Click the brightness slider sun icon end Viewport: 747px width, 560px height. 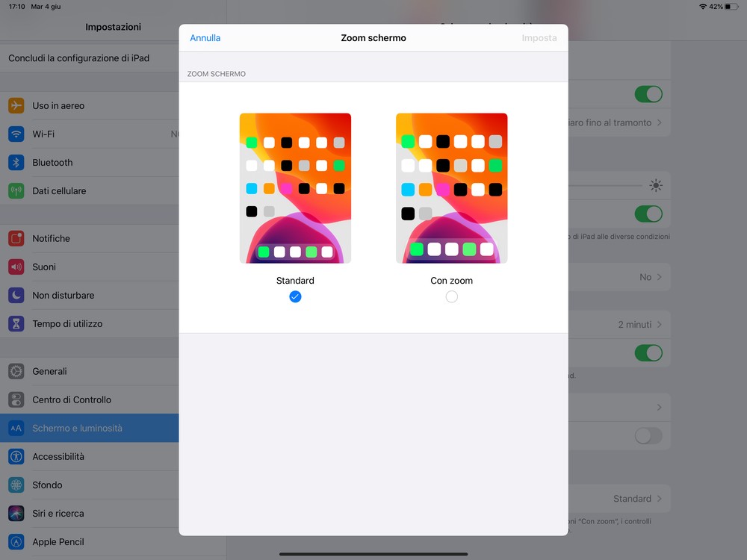coord(656,186)
